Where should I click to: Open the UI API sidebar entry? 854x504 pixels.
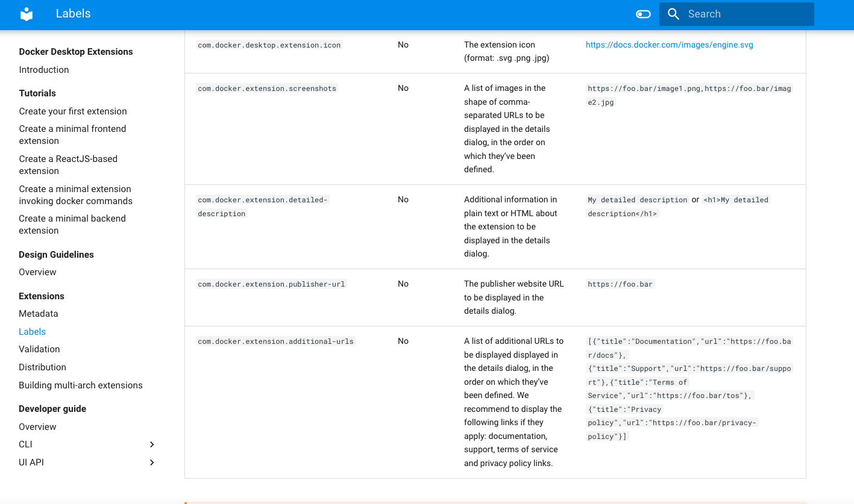(31, 462)
